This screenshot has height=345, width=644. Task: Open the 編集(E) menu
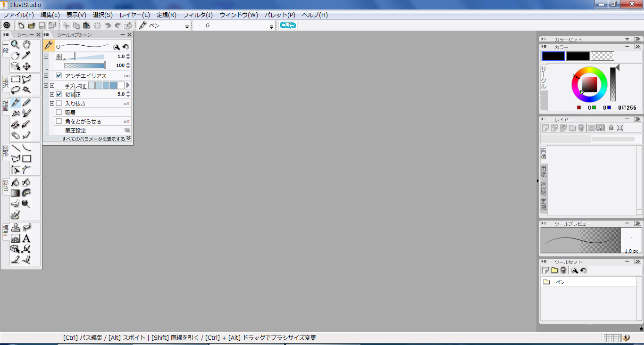click(x=50, y=15)
